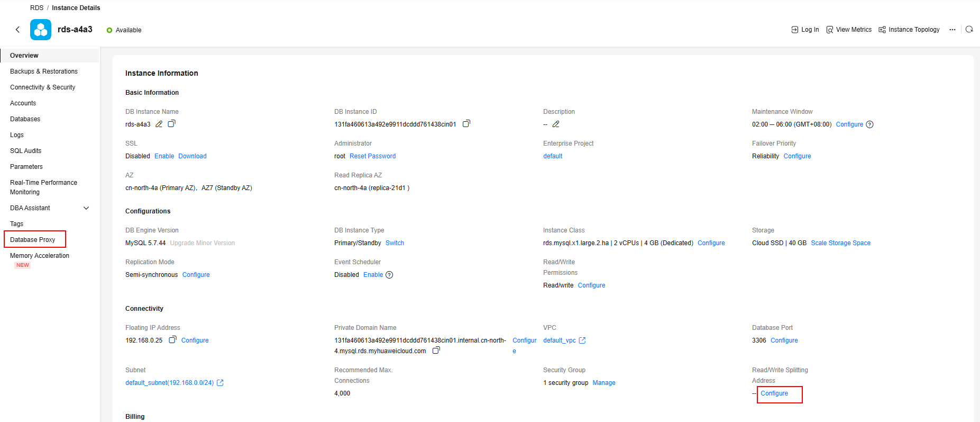
Task: Click the RDS instance hexagon logo
Action: 41,30
